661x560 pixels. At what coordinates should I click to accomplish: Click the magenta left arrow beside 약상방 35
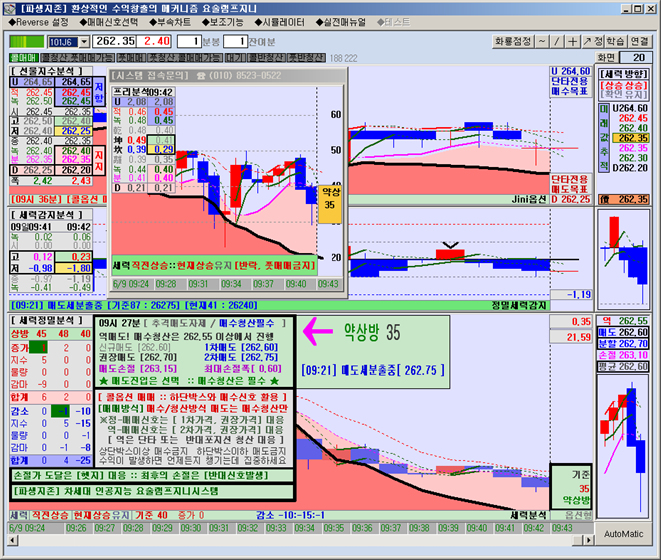(x=317, y=331)
